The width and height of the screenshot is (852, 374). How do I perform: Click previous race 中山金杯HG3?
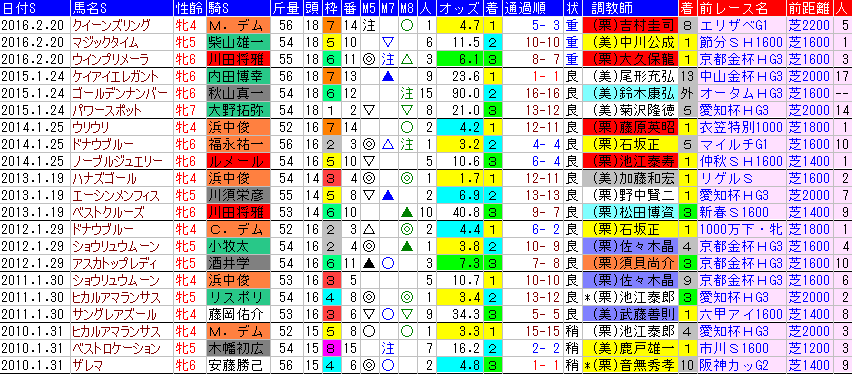741,76
